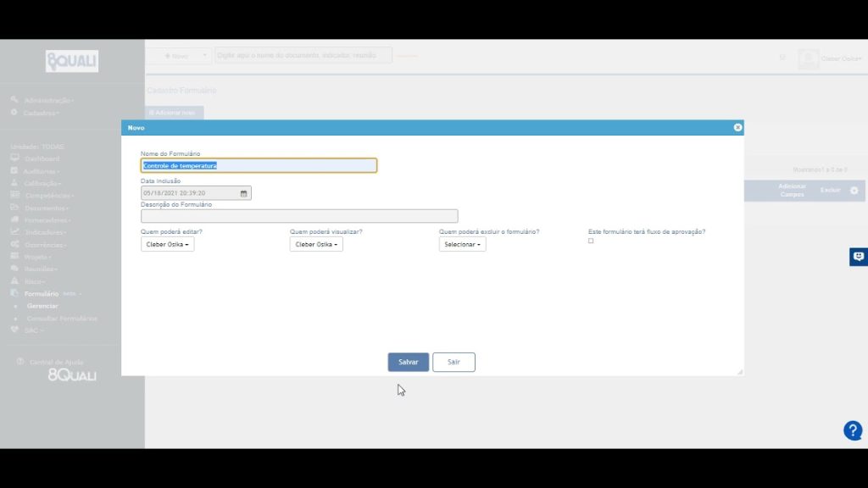Click the Novo button in top bar
The height and width of the screenshot is (488, 868).
click(x=176, y=56)
